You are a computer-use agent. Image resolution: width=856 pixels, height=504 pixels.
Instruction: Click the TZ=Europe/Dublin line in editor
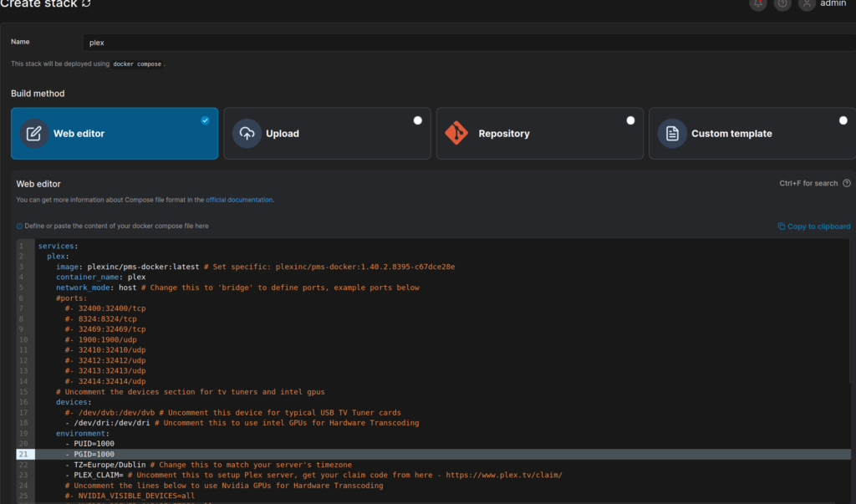coord(109,465)
